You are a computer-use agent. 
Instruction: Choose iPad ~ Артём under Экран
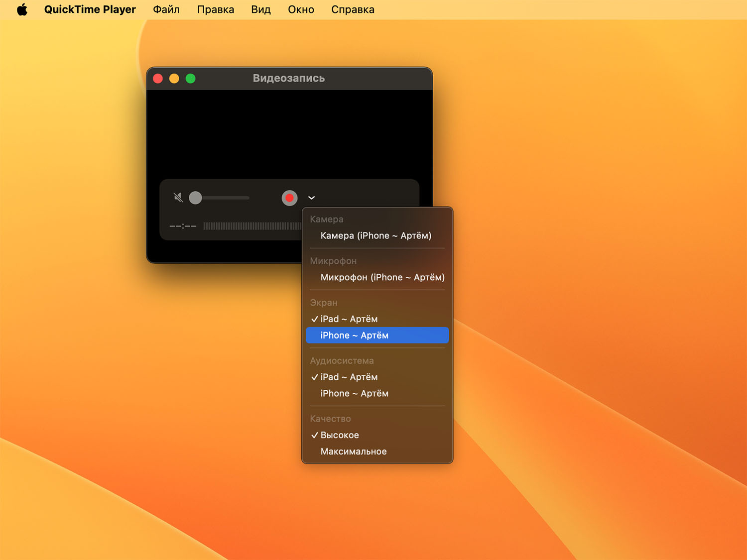pyautogui.click(x=377, y=319)
